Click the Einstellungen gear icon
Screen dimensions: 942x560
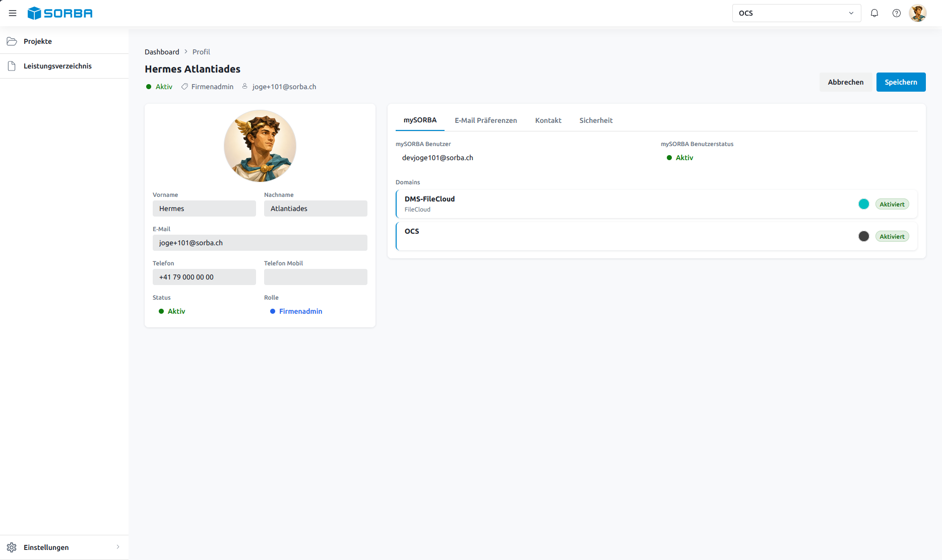(x=12, y=547)
